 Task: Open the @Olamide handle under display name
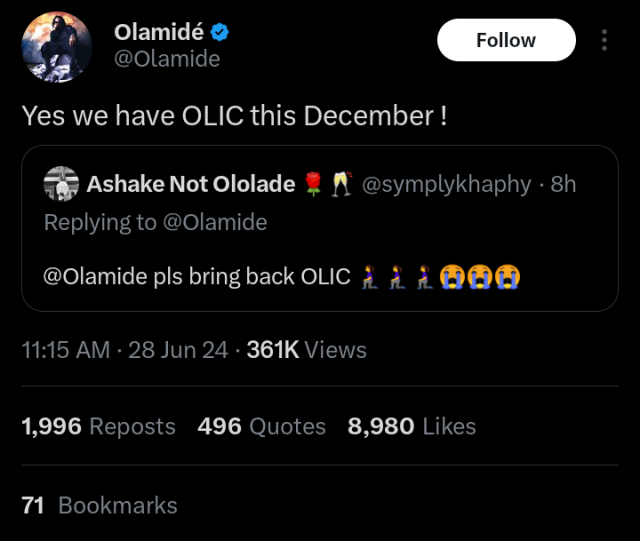167,59
